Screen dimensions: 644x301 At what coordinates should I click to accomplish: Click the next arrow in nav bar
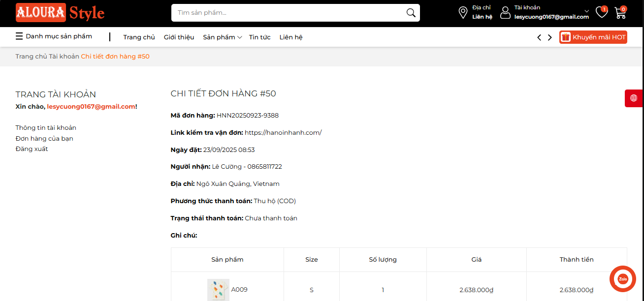pyautogui.click(x=550, y=37)
